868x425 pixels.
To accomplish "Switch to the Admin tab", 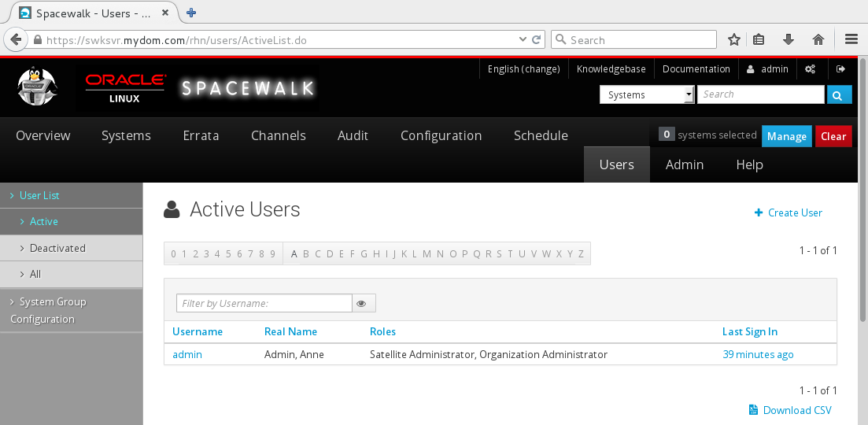I will pyautogui.click(x=685, y=164).
